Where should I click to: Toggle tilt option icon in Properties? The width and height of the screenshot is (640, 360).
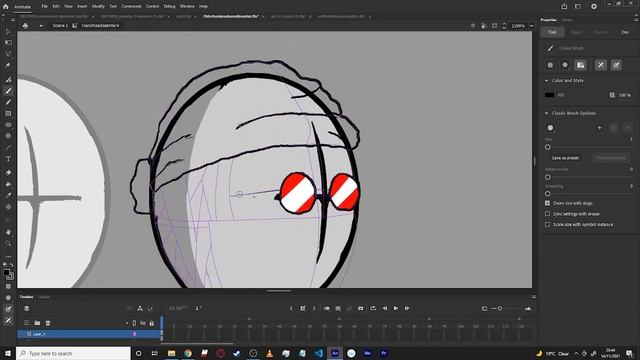616,65
